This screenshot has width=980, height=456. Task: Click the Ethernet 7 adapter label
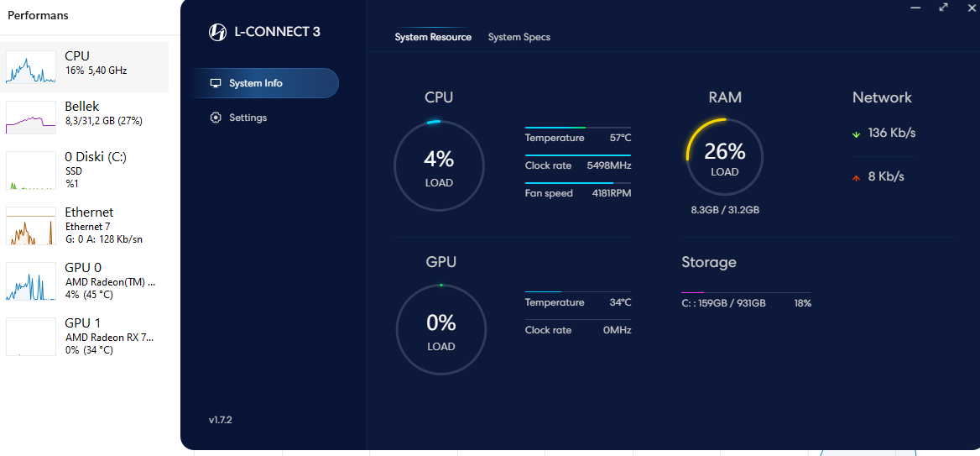(x=87, y=227)
